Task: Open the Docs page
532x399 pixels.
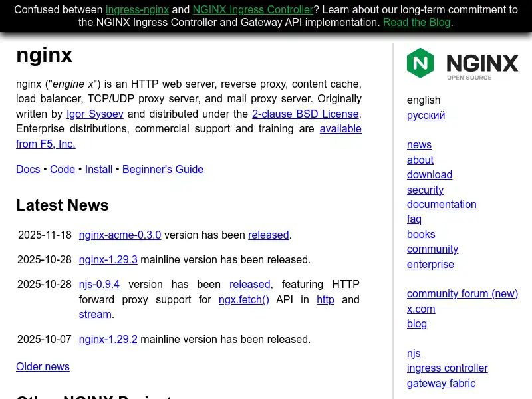Action: point(28,169)
